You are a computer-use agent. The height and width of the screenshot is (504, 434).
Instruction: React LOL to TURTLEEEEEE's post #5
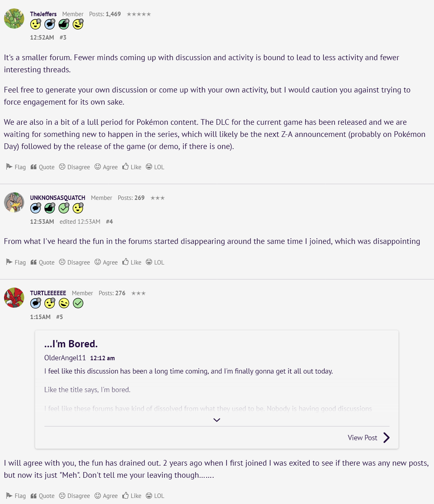155,496
